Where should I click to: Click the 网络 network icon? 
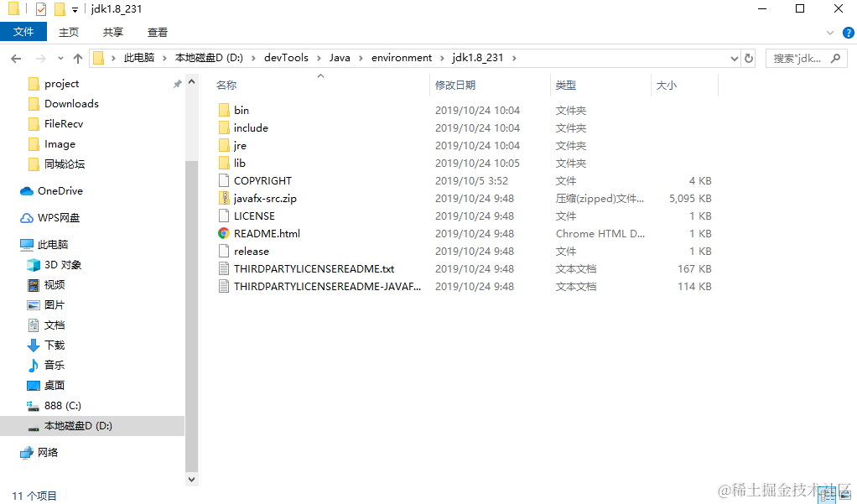coord(27,453)
